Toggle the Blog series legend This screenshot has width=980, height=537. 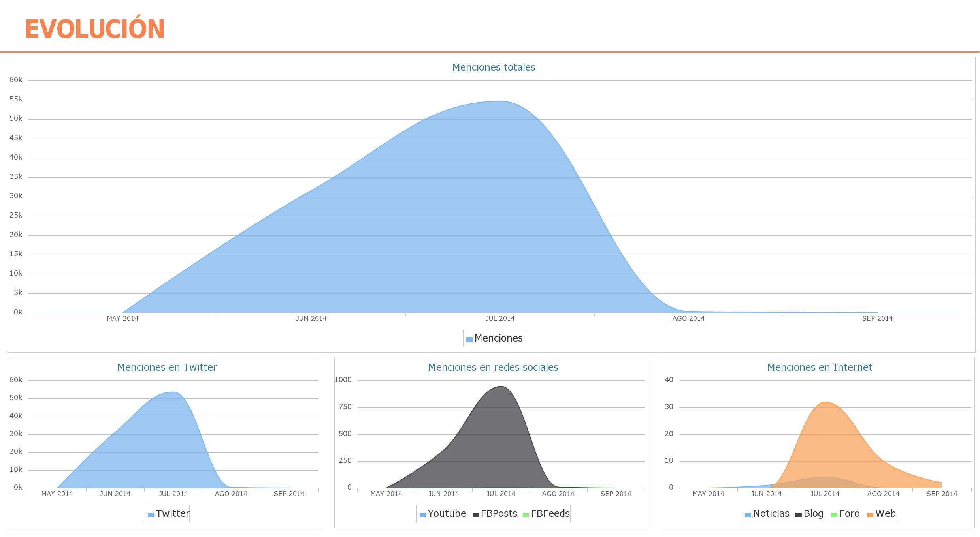809,514
